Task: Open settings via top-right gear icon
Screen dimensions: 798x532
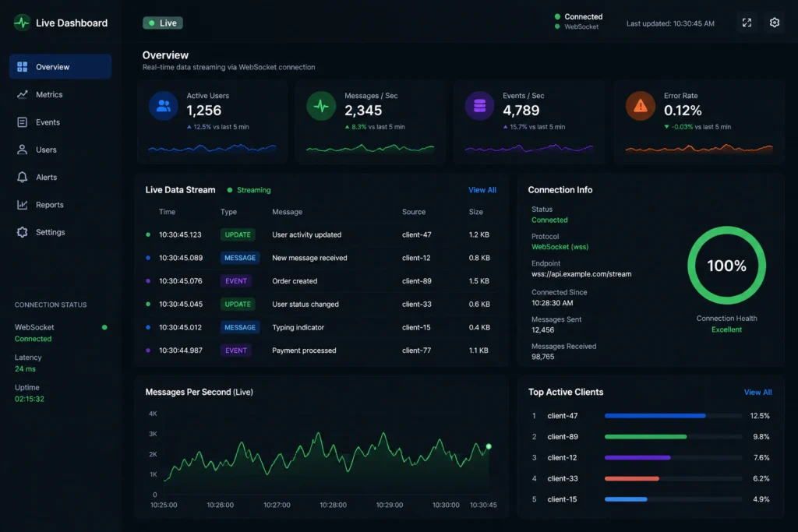Action: click(774, 23)
